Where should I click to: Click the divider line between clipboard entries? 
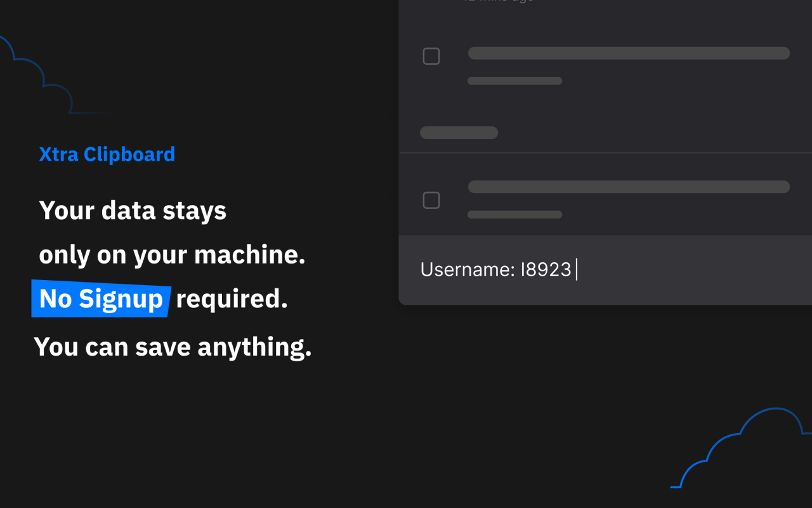605,153
